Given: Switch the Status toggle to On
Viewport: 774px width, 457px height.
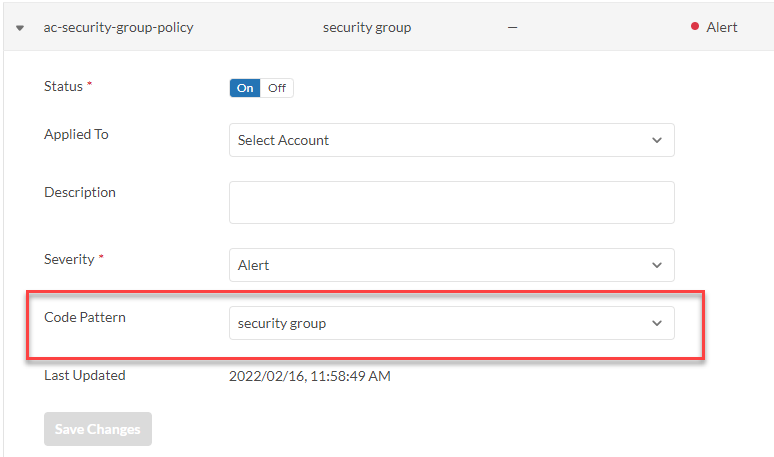Looking at the screenshot, I should click(x=245, y=88).
